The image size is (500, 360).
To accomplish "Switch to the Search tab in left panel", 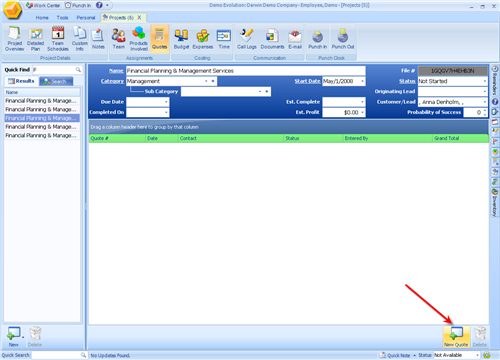I will click(56, 81).
